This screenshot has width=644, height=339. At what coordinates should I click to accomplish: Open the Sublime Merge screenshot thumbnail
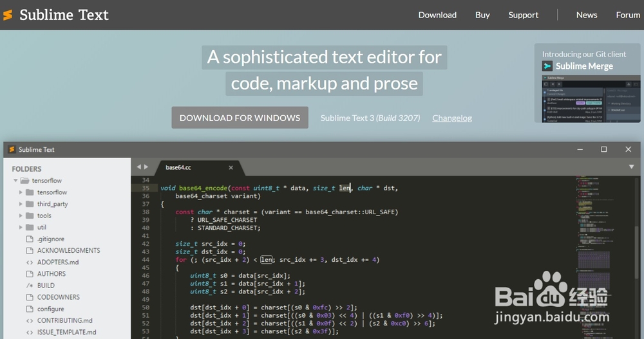pyautogui.click(x=591, y=98)
